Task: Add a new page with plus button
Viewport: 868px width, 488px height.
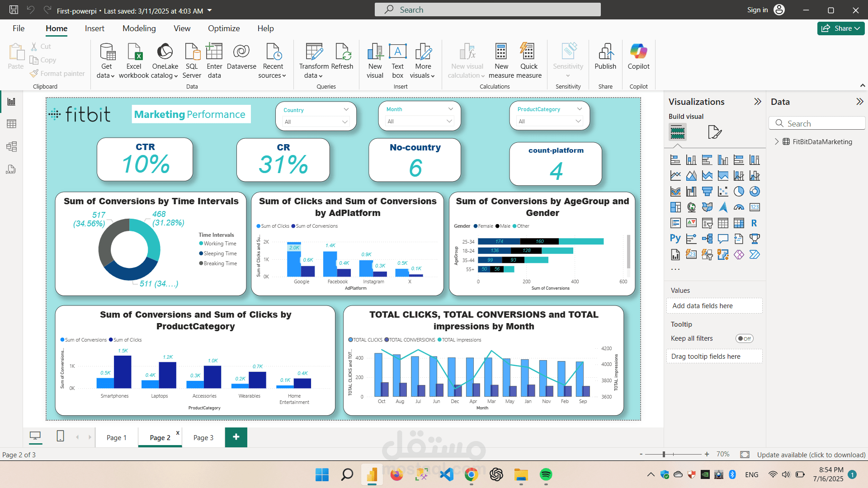Action: pyautogui.click(x=236, y=437)
